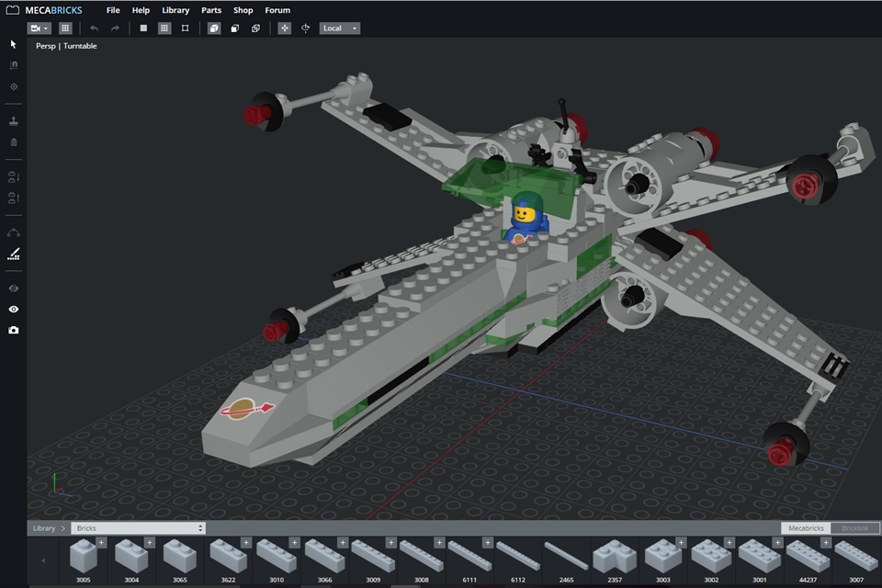Click the undo arrow
The width and height of the screenshot is (882, 588).
coord(94,28)
